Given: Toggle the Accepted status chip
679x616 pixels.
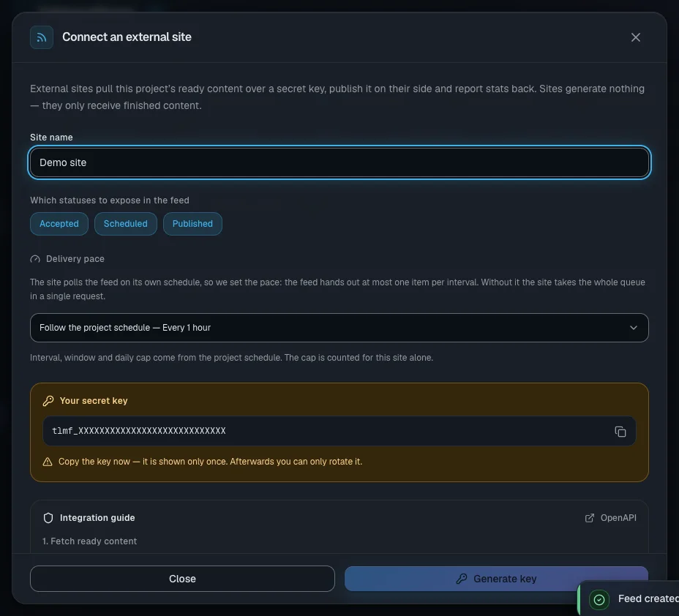Looking at the screenshot, I should 59,224.
